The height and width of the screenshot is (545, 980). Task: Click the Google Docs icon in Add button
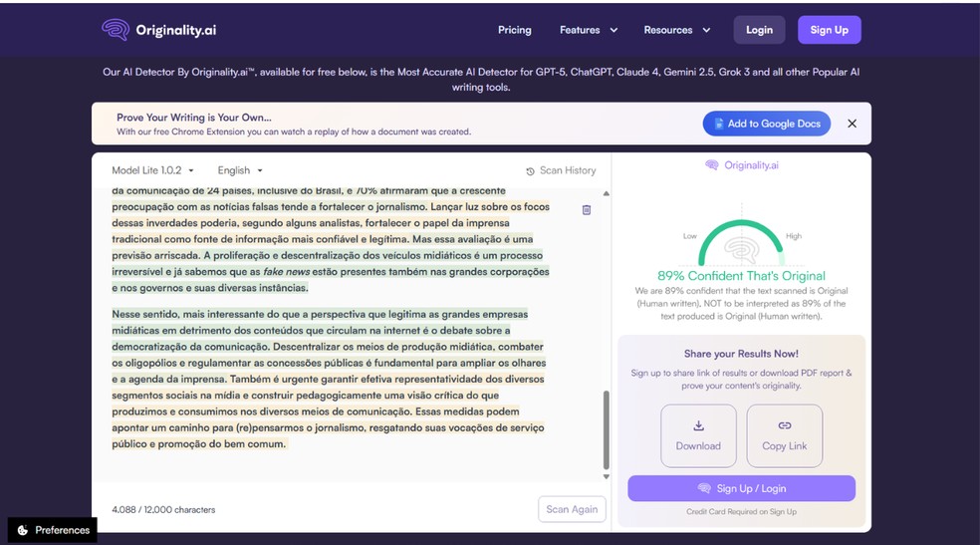[x=719, y=124]
